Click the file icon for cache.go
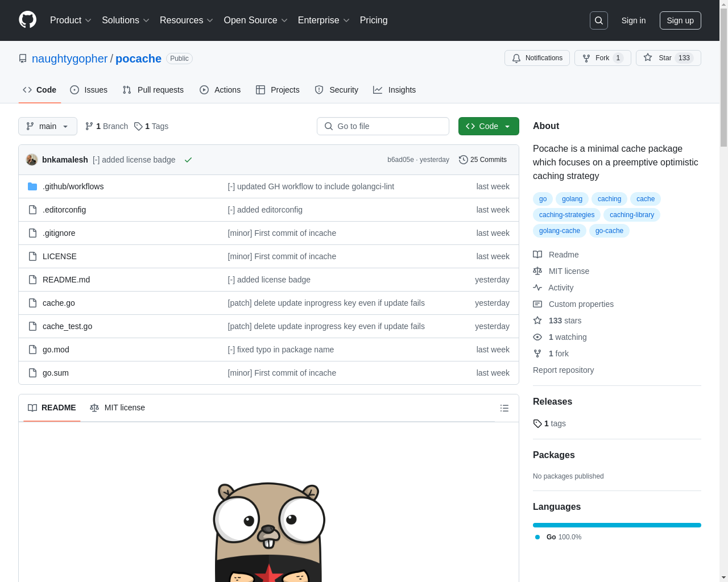This screenshot has width=728, height=582. 32,303
